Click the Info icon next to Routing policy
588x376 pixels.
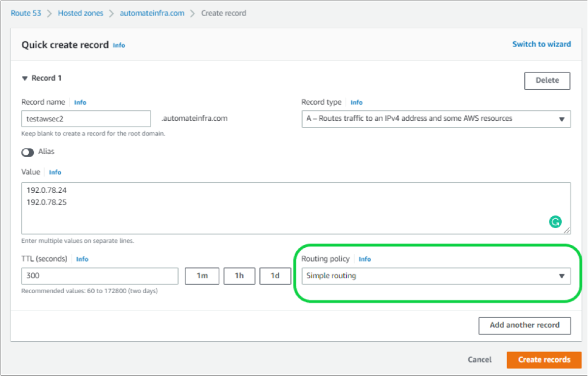365,259
